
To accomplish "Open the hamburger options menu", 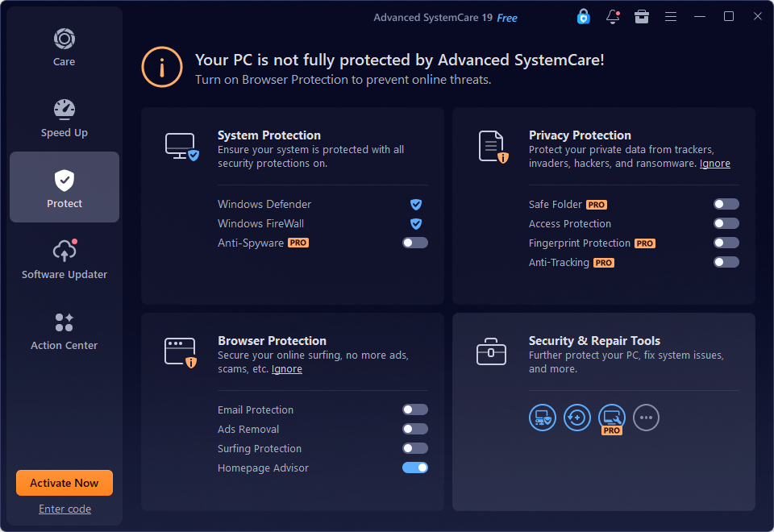I will point(670,17).
